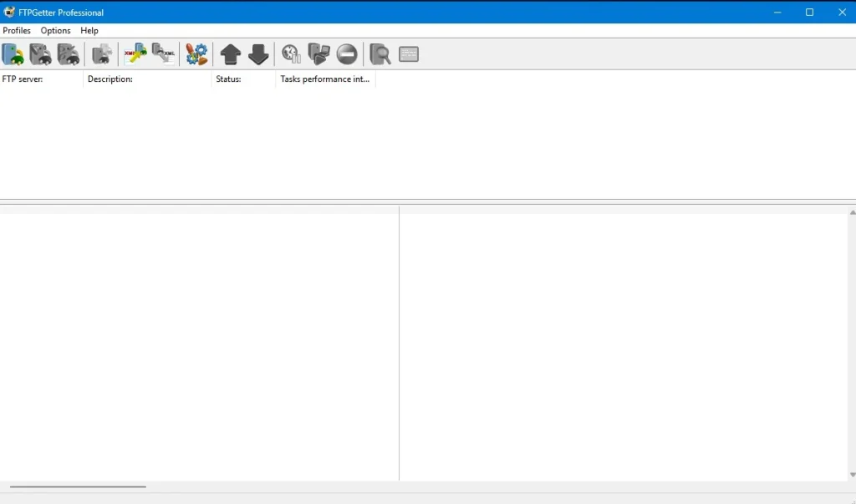Open the Help menu
The height and width of the screenshot is (504, 856).
(89, 31)
